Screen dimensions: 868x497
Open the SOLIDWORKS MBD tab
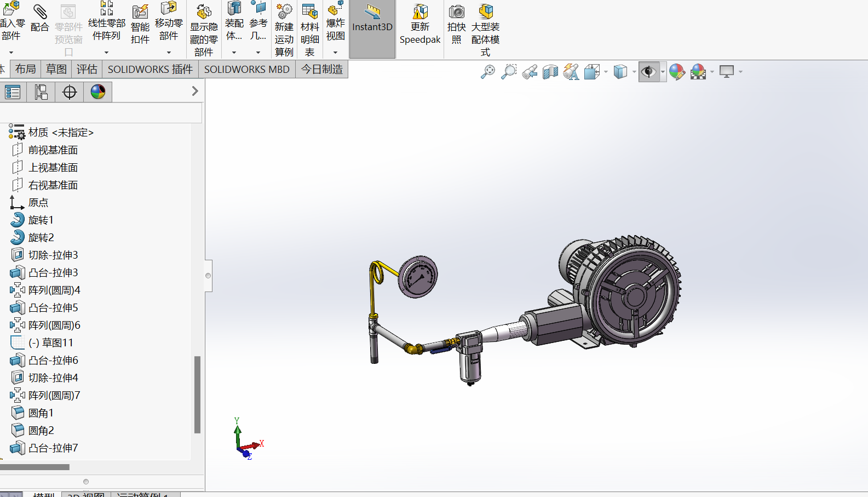246,69
